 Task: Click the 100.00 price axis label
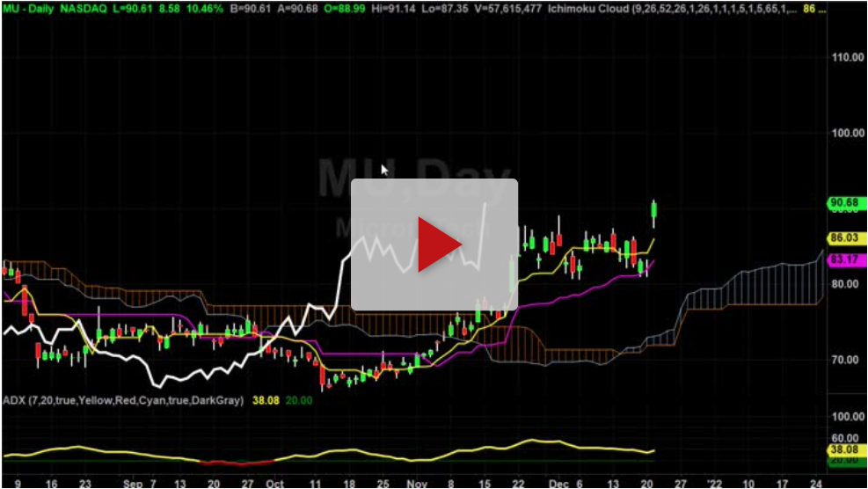click(845, 133)
